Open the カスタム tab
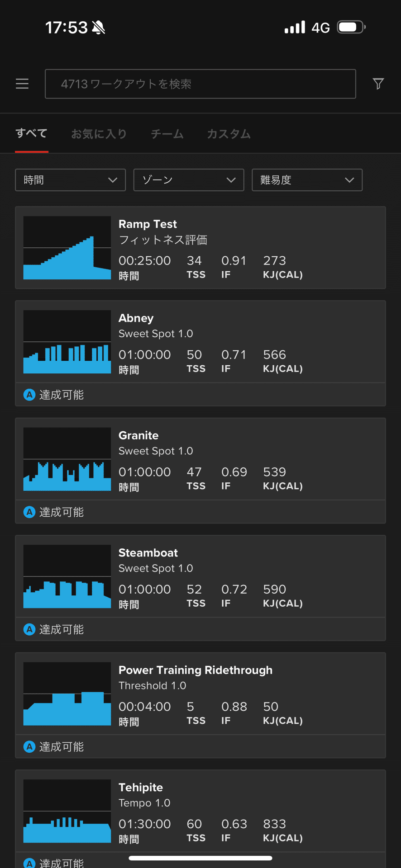This screenshot has height=868, width=401. [229, 134]
